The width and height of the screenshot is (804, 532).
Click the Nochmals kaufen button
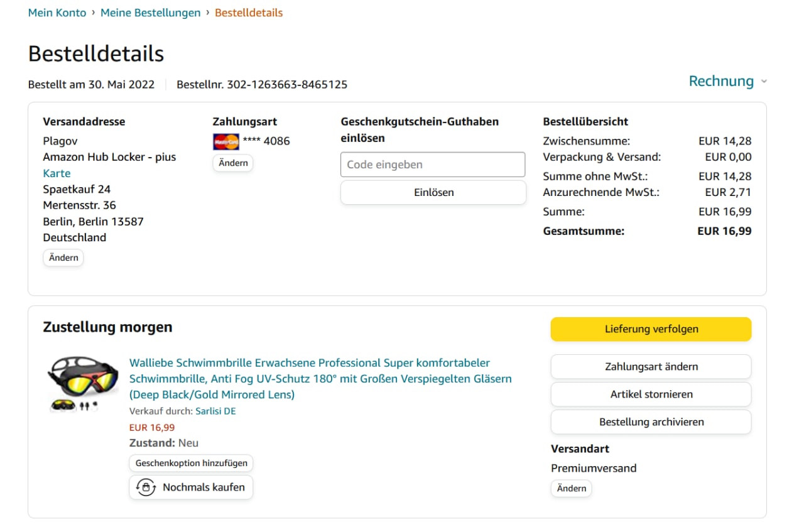[191, 487]
